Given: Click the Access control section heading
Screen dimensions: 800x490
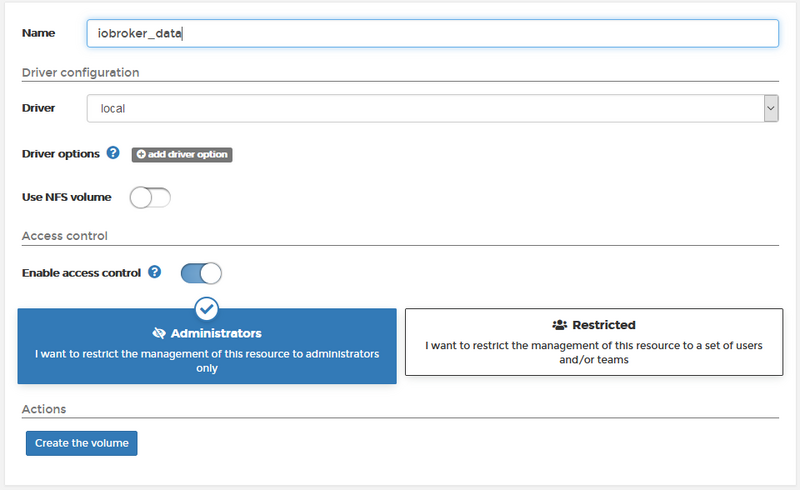Looking at the screenshot, I should 65,236.
